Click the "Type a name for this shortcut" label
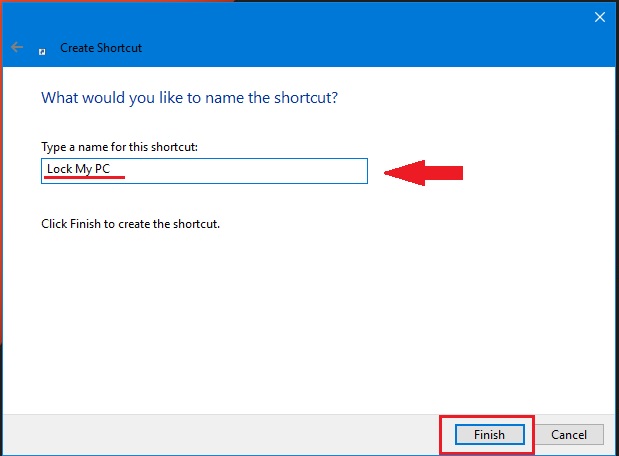 [x=118, y=147]
